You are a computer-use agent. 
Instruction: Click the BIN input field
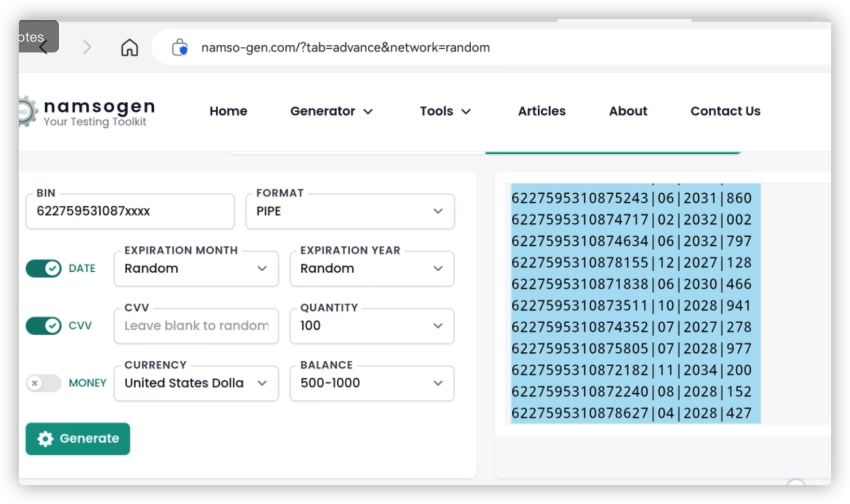click(x=130, y=211)
